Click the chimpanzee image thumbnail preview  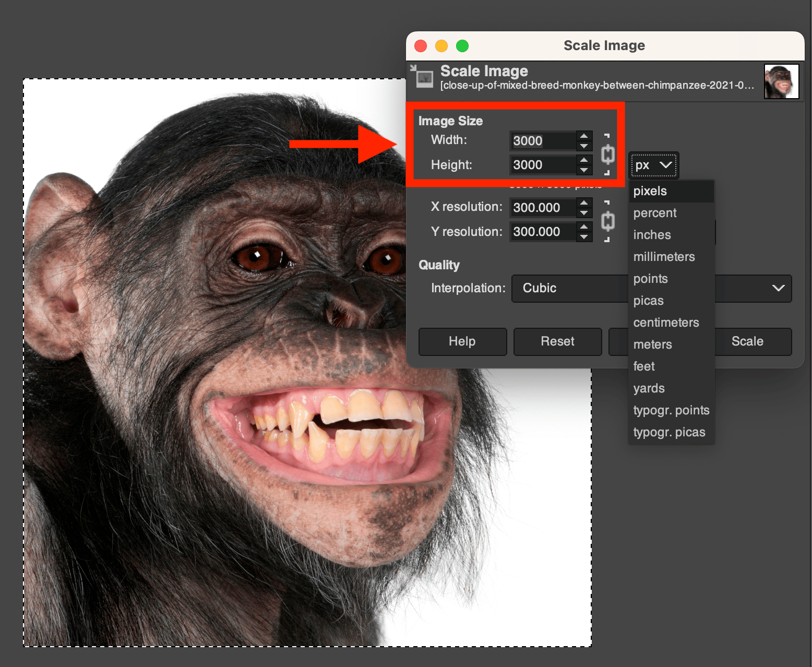[x=781, y=81]
